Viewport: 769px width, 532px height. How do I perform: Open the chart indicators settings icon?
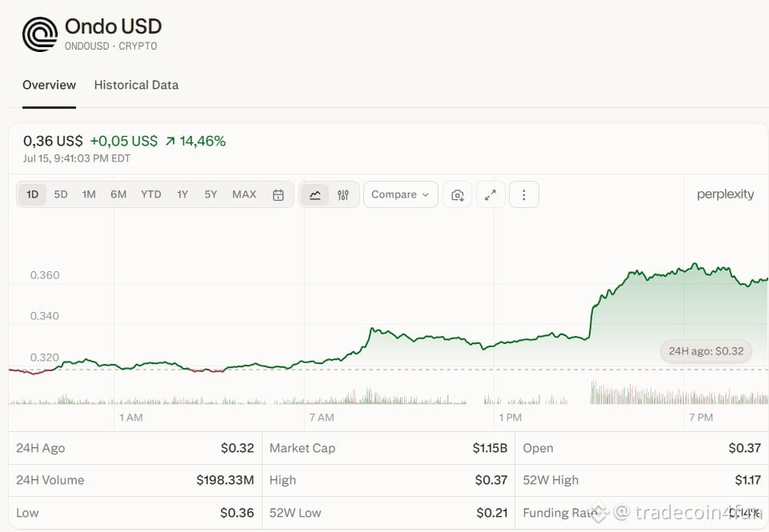[343, 194]
